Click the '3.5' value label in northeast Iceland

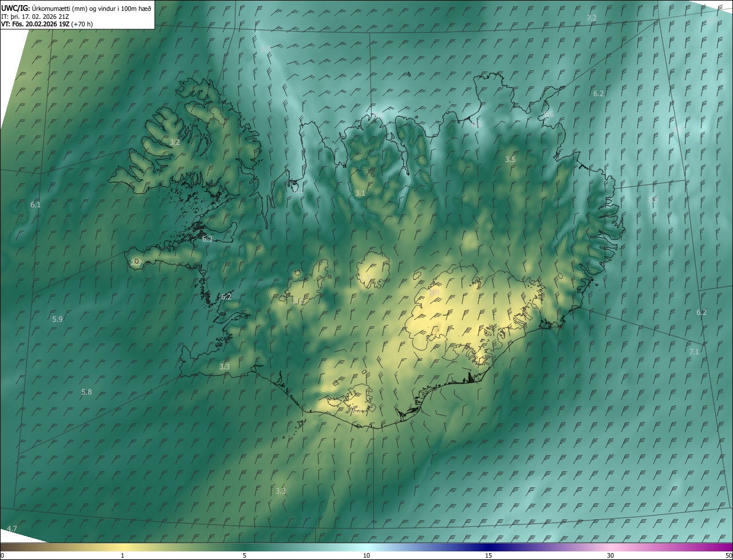coord(510,159)
